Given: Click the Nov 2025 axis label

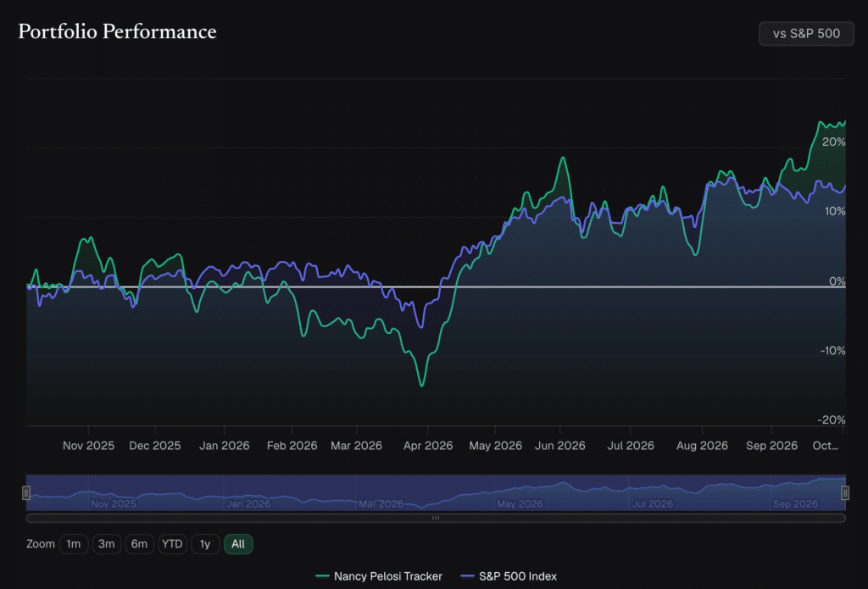Looking at the screenshot, I should (x=88, y=446).
